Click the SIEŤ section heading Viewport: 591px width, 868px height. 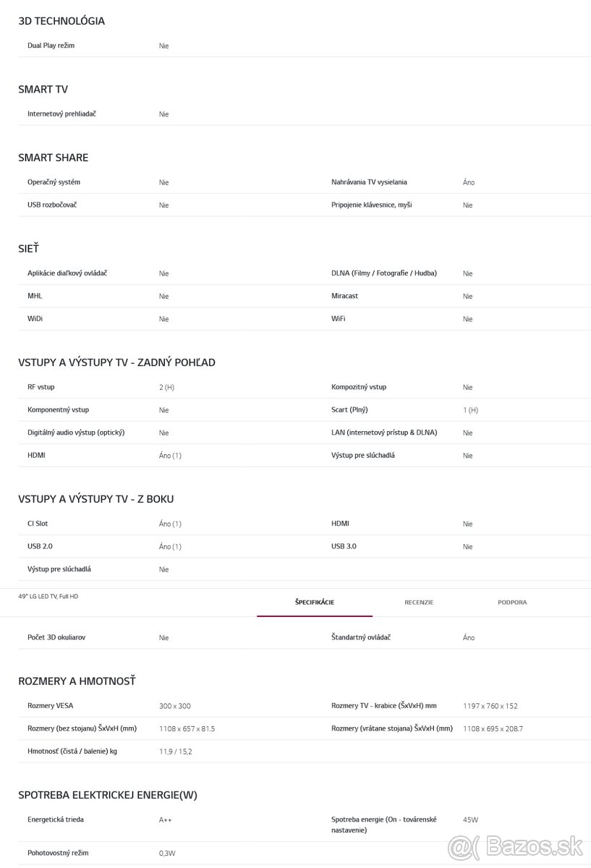coord(28,249)
